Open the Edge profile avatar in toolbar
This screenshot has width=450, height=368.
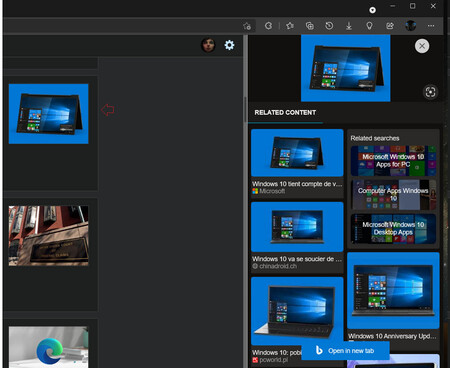(411, 26)
